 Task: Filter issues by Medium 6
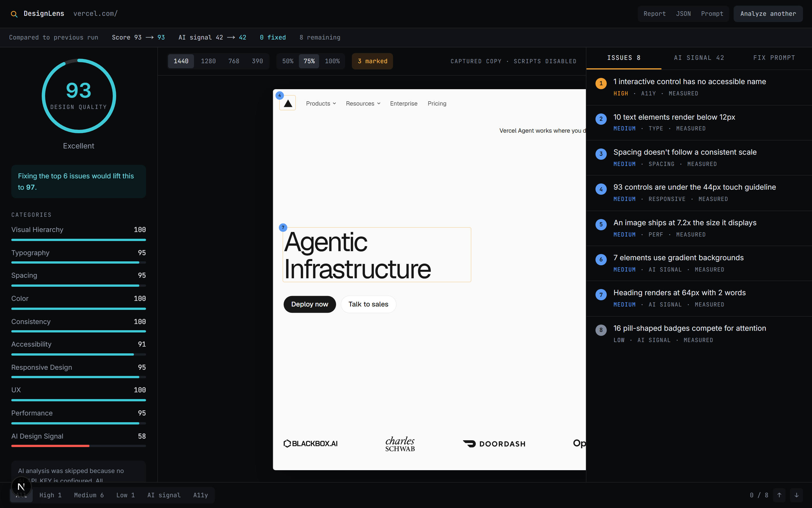[x=89, y=495]
